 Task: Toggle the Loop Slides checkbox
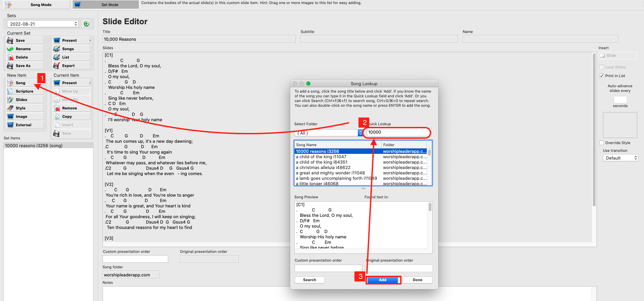(602, 67)
